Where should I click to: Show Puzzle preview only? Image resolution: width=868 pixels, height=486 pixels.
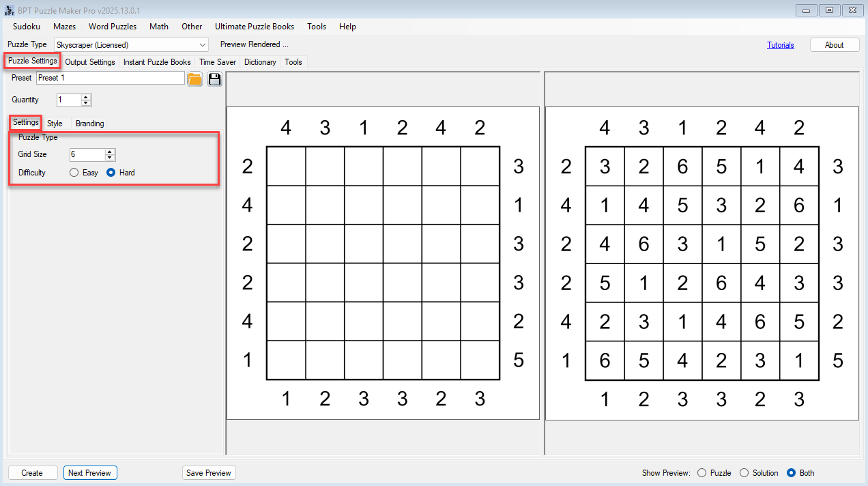tap(714, 473)
